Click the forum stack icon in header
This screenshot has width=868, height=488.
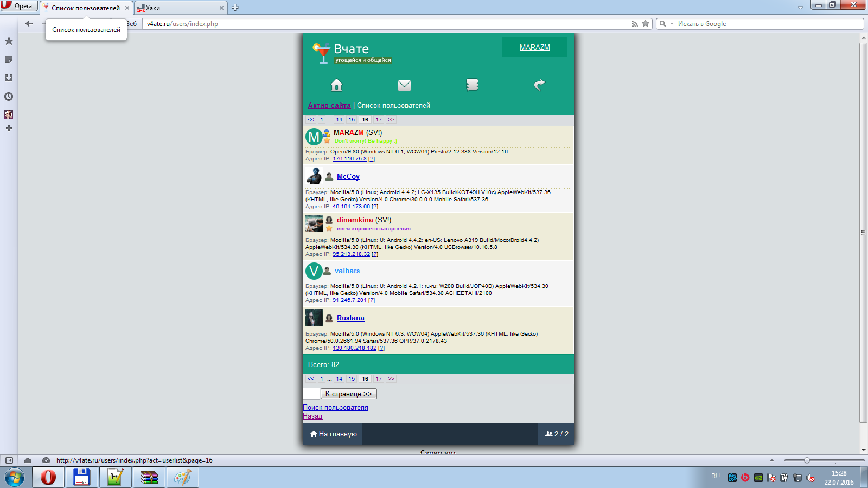coord(472,85)
